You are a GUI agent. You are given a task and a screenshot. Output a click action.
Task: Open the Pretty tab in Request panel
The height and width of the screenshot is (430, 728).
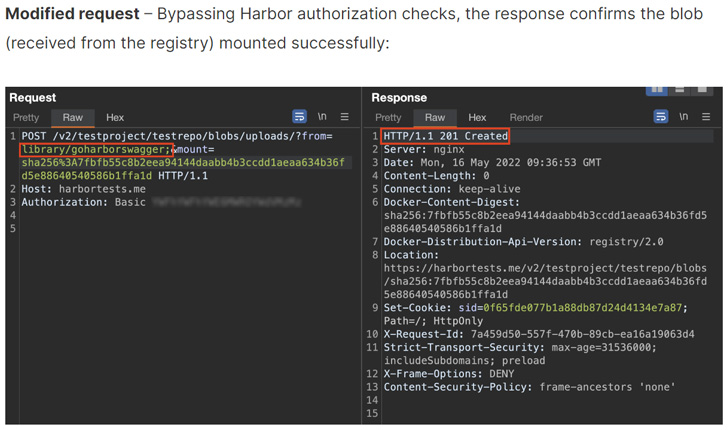coord(26,117)
